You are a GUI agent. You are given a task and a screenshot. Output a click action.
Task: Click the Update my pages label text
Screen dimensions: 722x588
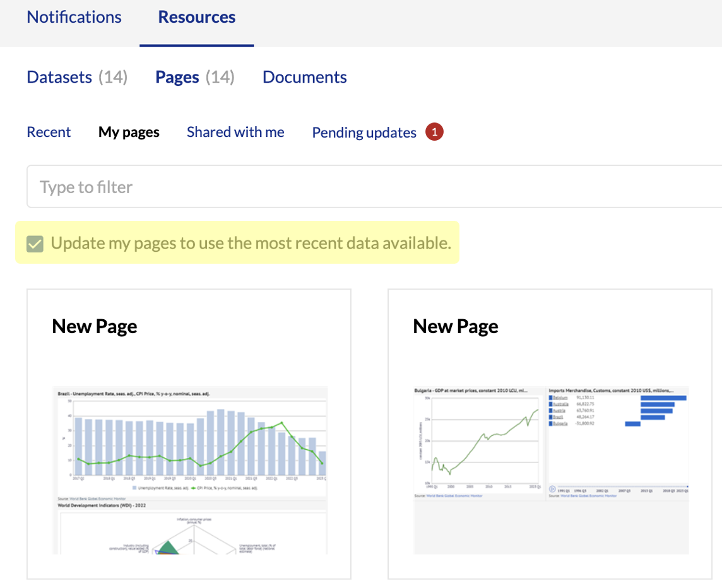pos(251,243)
